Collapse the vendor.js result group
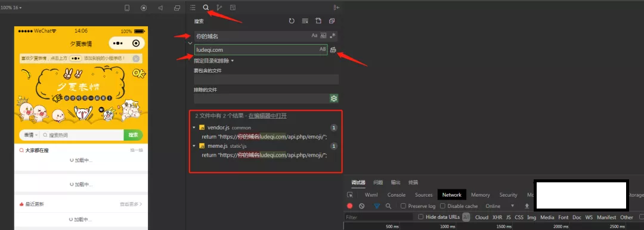Viewport: 644px width, 230px height. click(194, 128)
